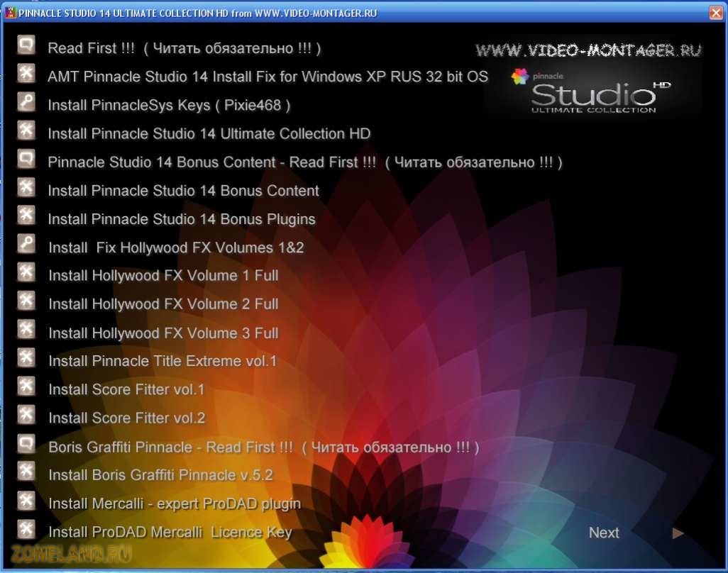Click the icon beside Install Hollywood FX Volume 3 Full

(26, 330)
